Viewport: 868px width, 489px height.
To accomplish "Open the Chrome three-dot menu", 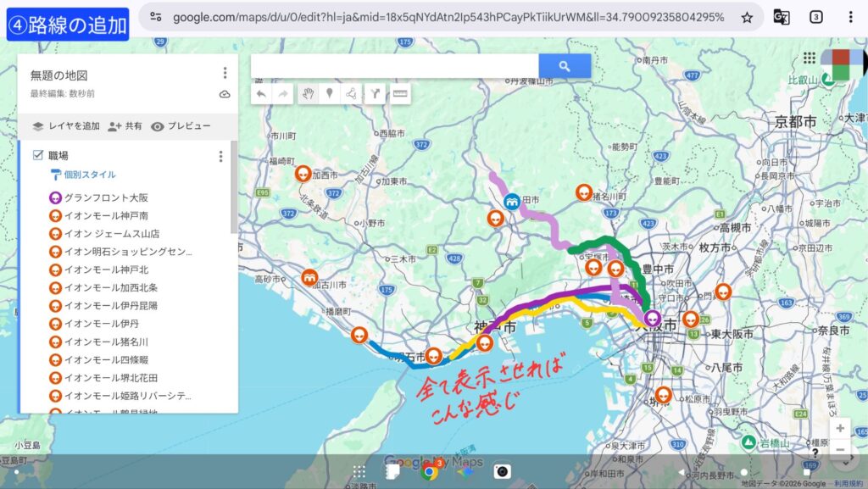I will [x=850, y=17].
